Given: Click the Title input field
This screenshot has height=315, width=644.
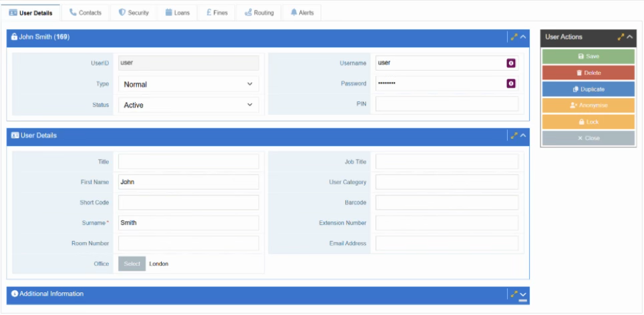Looking at the screenshot, I should click(188, 162).
